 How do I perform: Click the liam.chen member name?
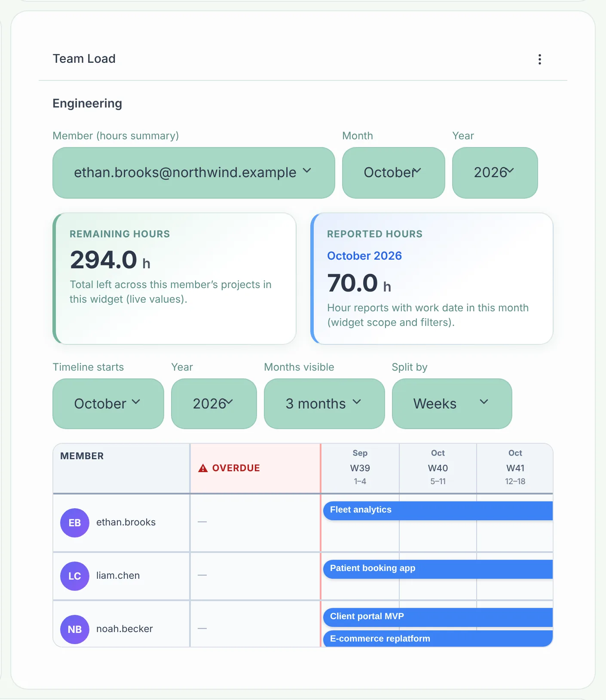coord(118,576)
